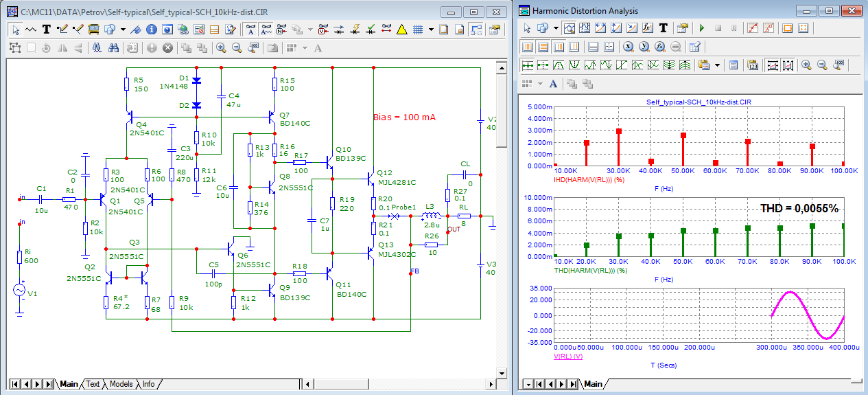868x395 pixels.
Task: Click first-page arrow in schematic tab navigator
Action: pos(14,384)
